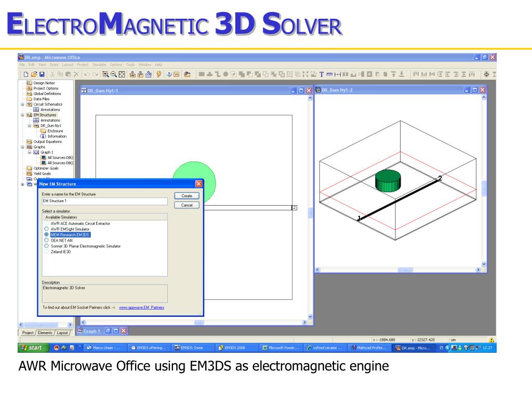Click the Create button
This screenshot has height=399, width=532.
click(x=187, y=196)
